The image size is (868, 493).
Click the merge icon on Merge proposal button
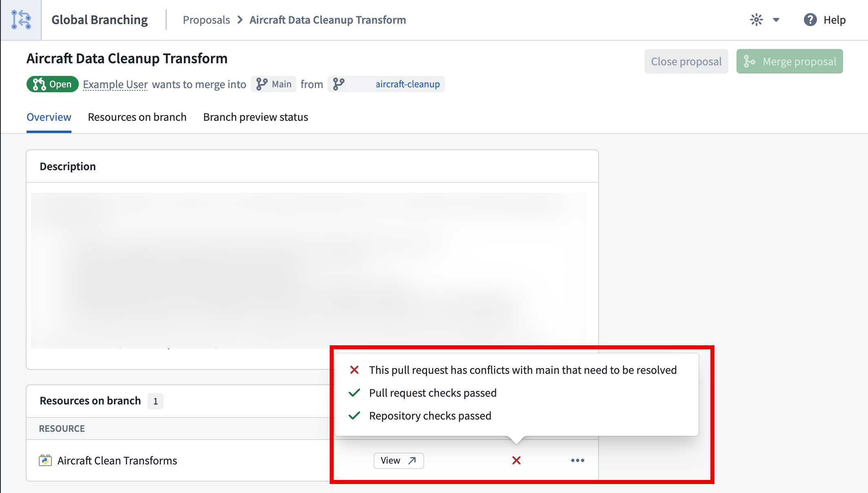(750, 61)
